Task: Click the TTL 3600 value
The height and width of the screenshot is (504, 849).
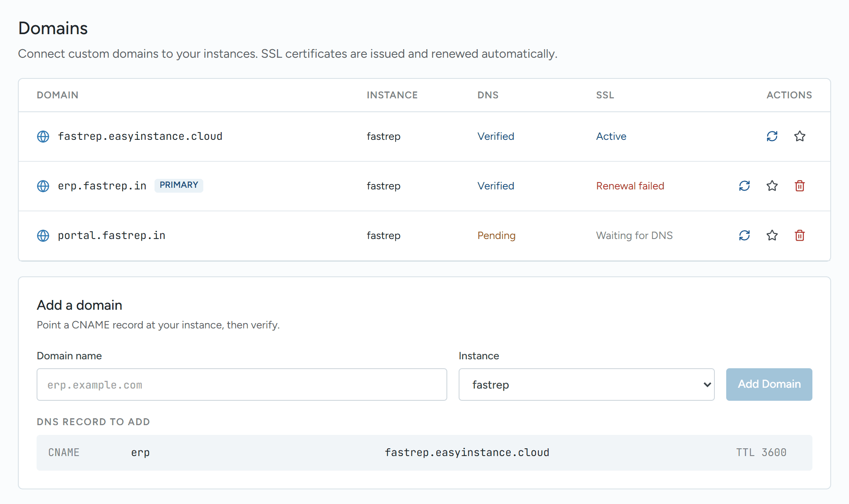Action: (761, 452)
